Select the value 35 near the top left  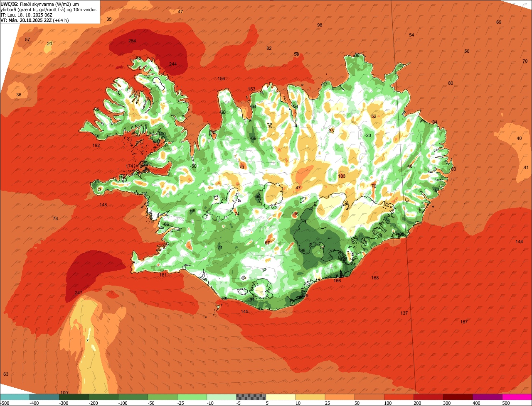click(x=109, y=19)
